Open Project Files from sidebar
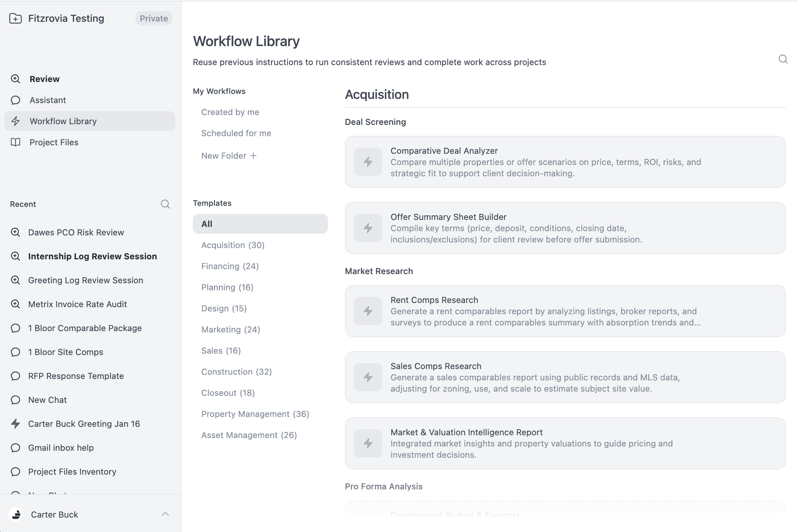The width and height of the screenshot is (798, 532). 54,142
